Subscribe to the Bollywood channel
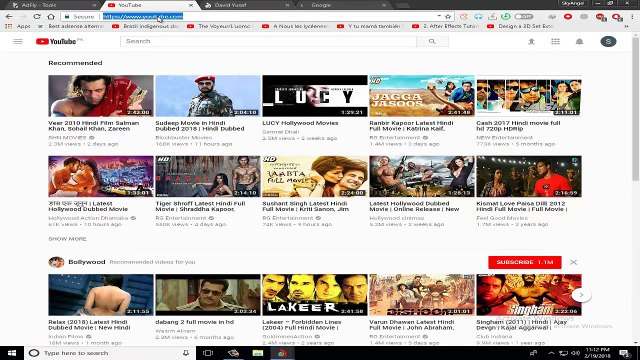Viewport: 640px width, 360px height. [x=524, y=262]
